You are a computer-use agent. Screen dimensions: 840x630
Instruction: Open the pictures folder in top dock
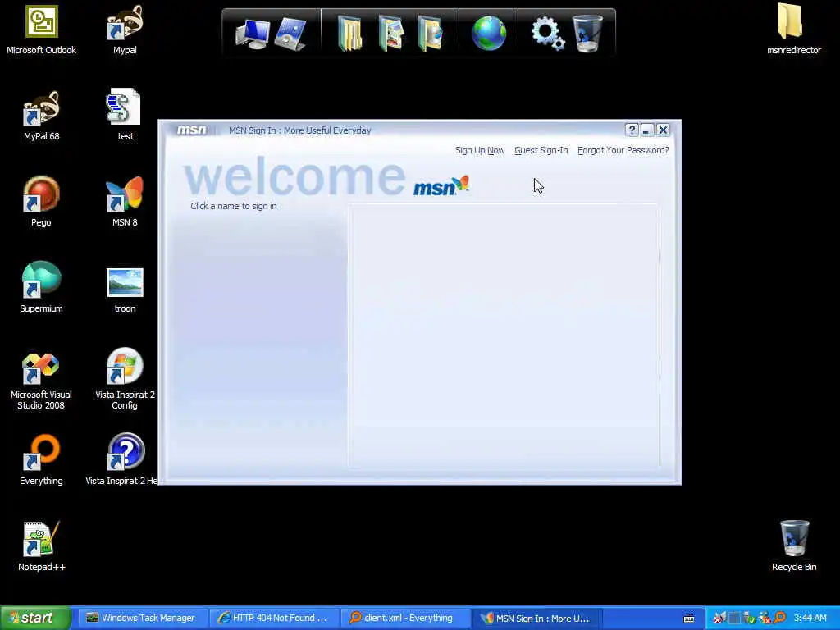click(391, 34)
